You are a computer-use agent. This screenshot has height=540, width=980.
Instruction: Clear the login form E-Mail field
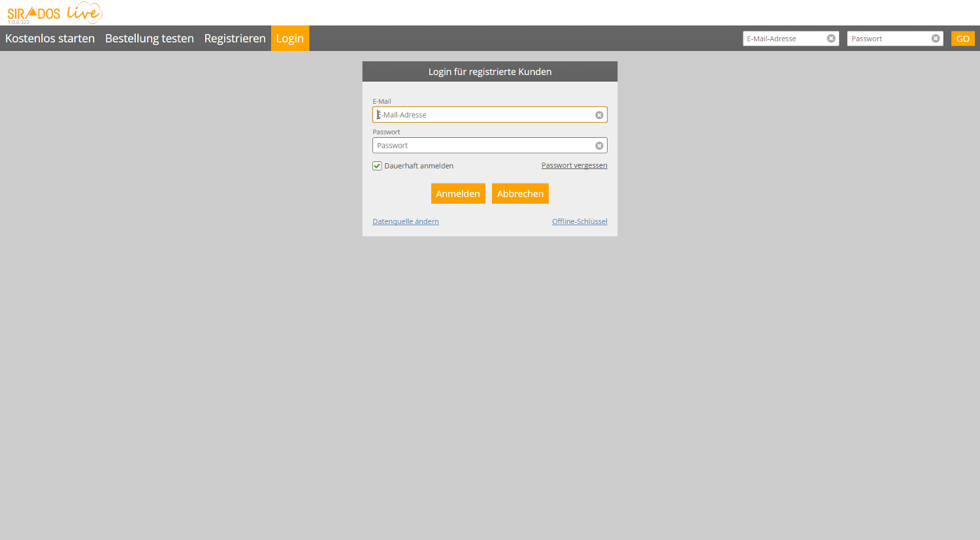click(599, 115)
